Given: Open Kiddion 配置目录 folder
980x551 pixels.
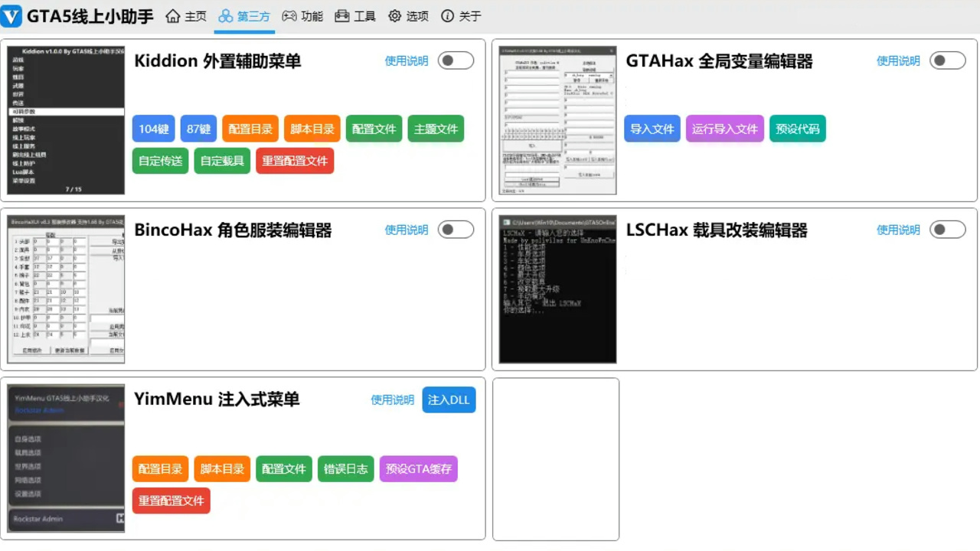Looking at the screenshot, I should pyautogui.click(x=250, y=129).
